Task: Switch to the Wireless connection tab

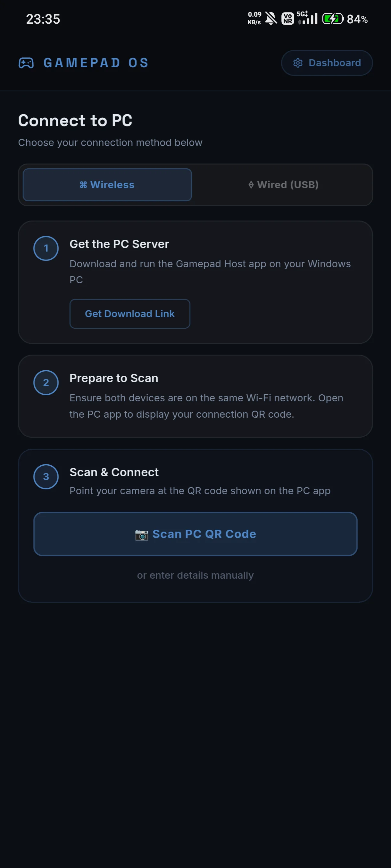Action: pos(107,185)
